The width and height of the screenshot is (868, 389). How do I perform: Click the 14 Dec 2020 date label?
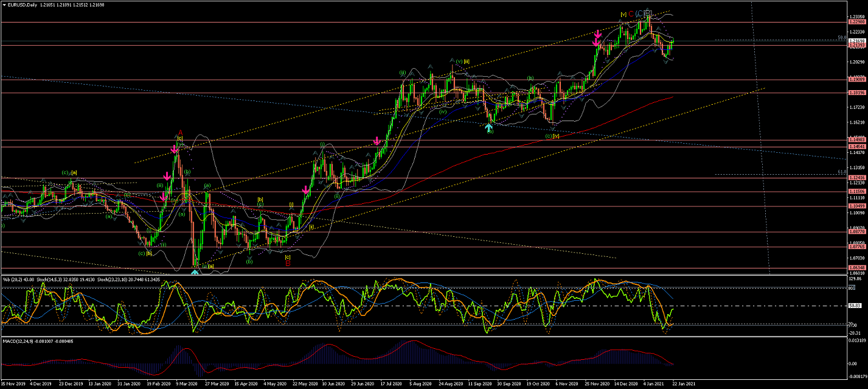(x=626, y=384)
